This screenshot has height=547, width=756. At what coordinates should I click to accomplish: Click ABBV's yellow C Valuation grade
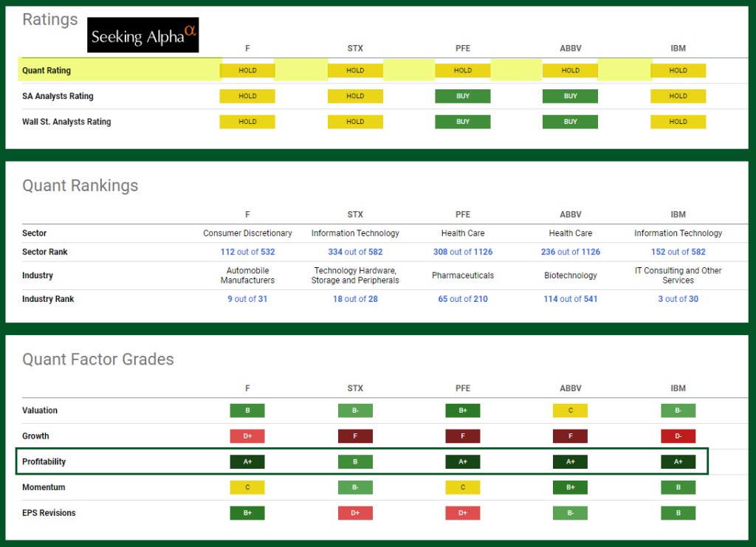[570, 410]
